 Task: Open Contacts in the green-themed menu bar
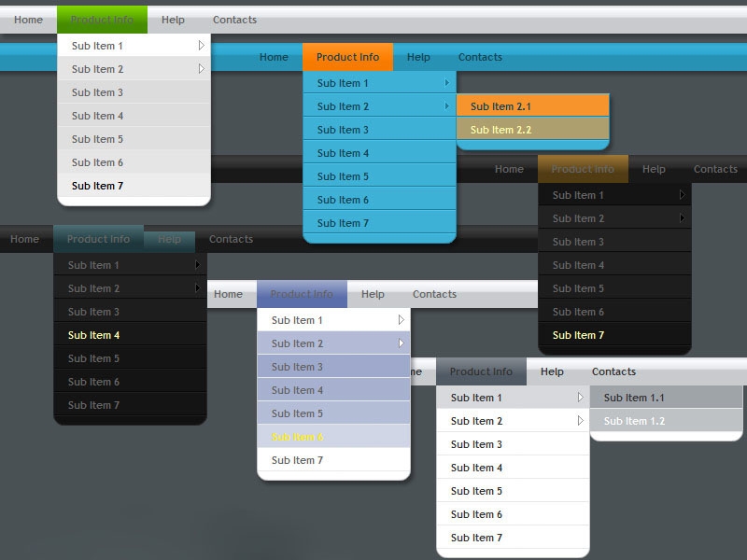pos(234,20)
